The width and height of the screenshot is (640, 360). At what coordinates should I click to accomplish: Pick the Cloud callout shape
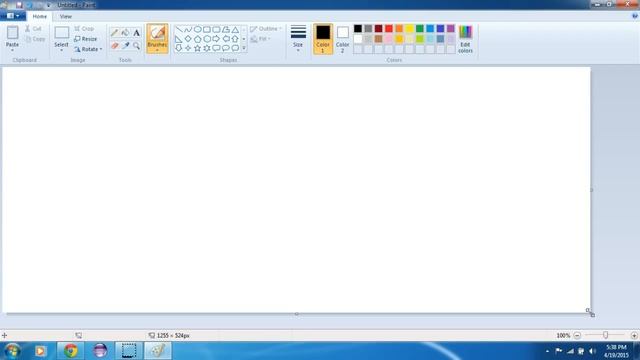(235, 48)
